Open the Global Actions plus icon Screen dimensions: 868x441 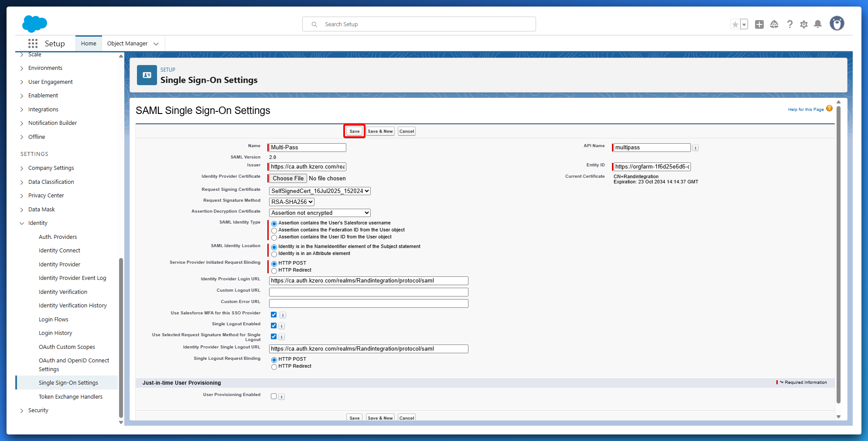point(759,24)
